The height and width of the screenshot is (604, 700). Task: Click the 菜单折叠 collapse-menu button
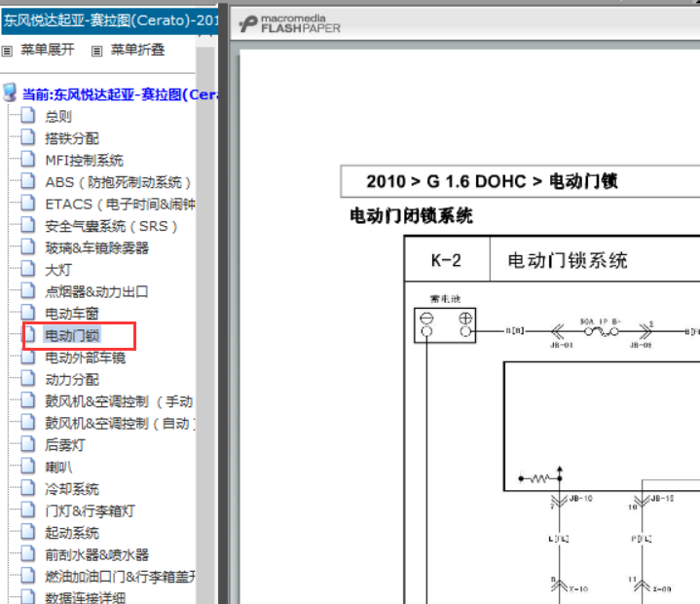[x=137, y=50]
